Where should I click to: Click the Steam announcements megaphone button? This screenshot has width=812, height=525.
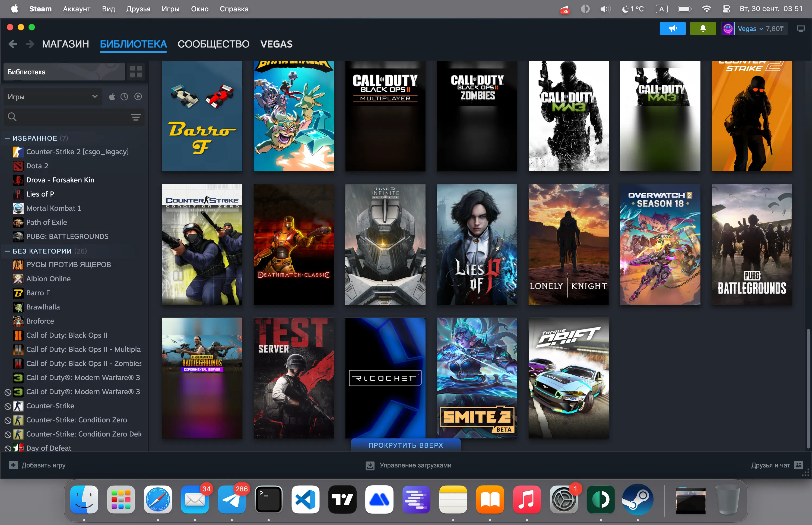pos(672,29)
